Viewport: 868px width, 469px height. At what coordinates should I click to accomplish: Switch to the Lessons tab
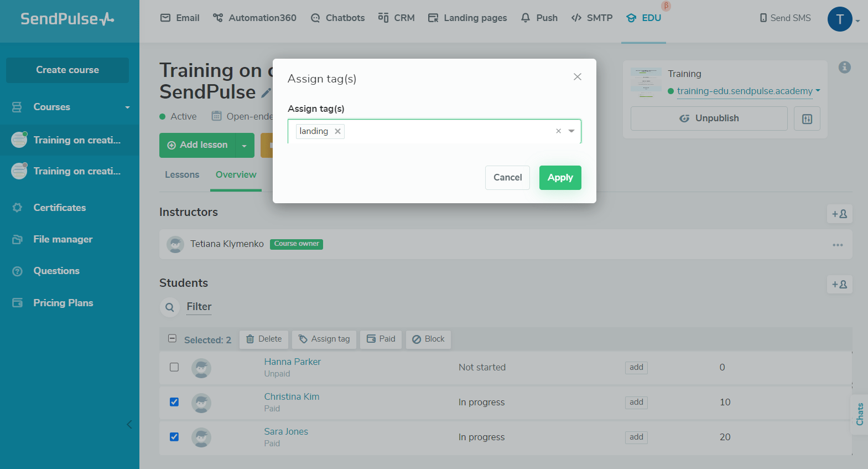pos(182,175)
